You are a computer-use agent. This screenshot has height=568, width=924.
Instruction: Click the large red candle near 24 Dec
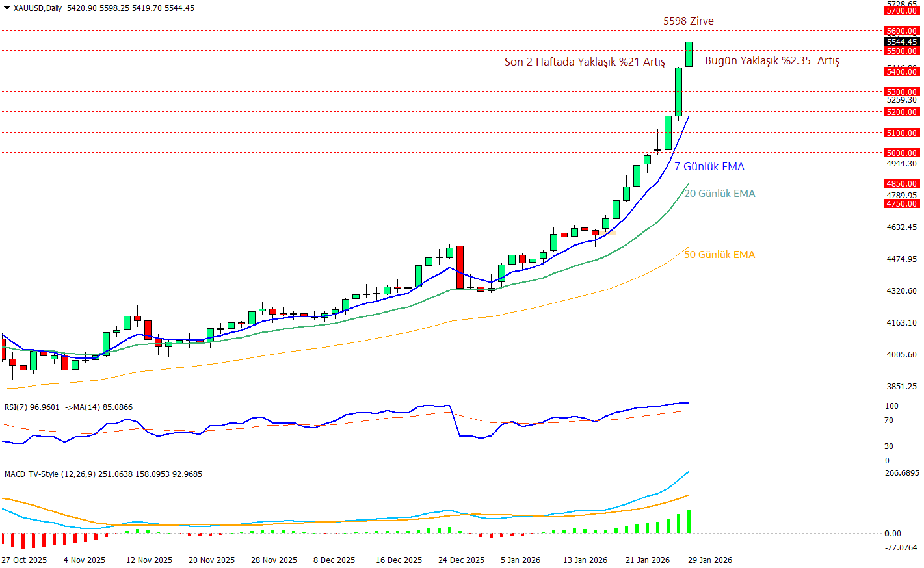click(460, 266)
